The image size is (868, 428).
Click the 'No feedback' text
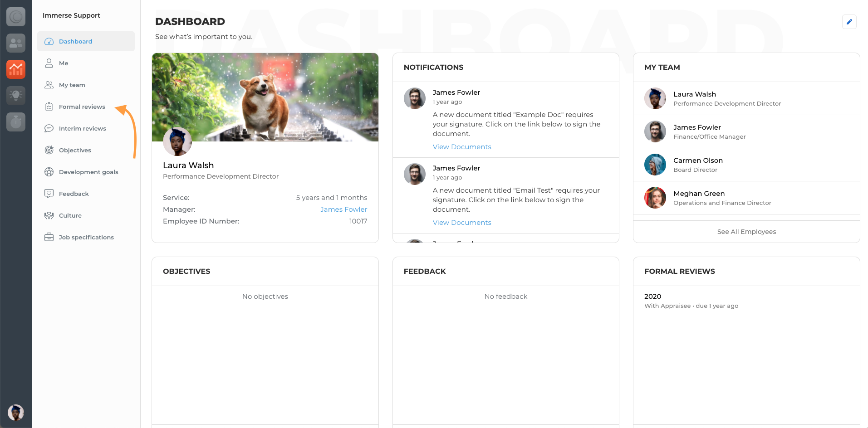coord(505,297)
